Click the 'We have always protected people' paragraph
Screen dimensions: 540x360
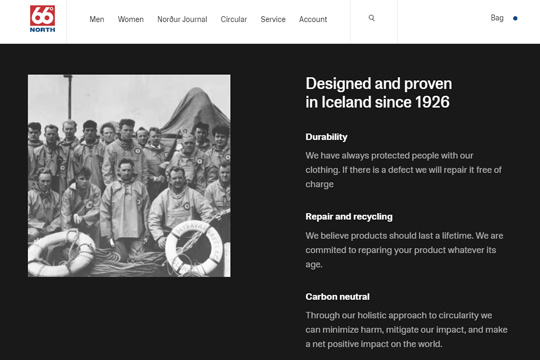pyautogui.click(x=403, y=170)
